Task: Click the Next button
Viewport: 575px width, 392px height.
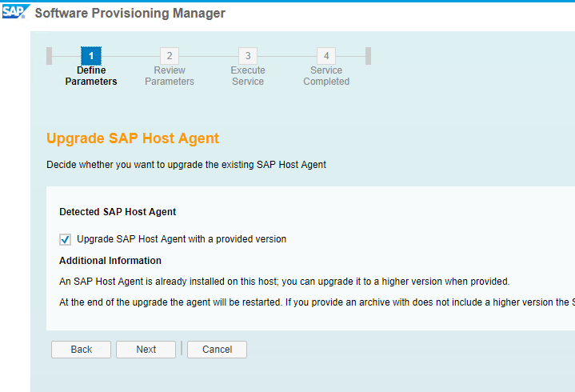Action: [146, 350]
